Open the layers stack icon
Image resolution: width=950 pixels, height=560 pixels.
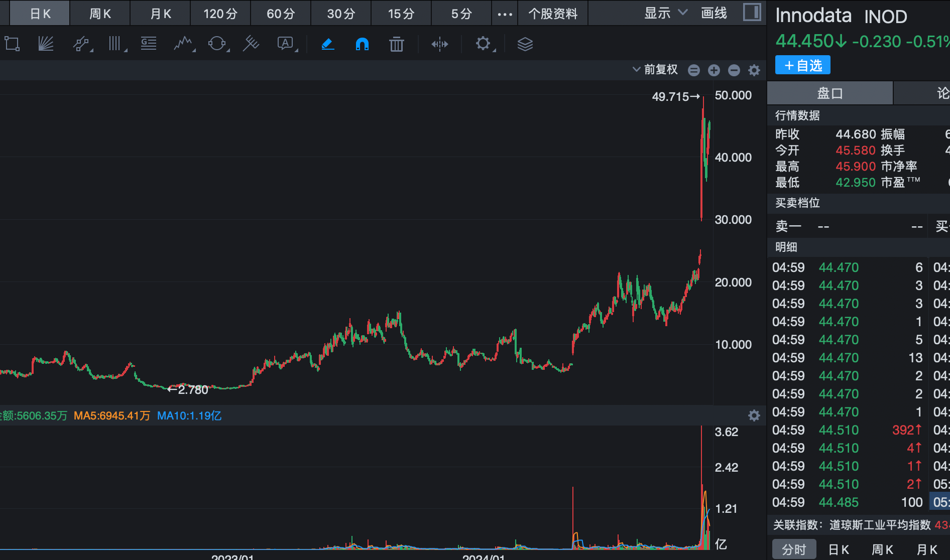coord(525,44)
